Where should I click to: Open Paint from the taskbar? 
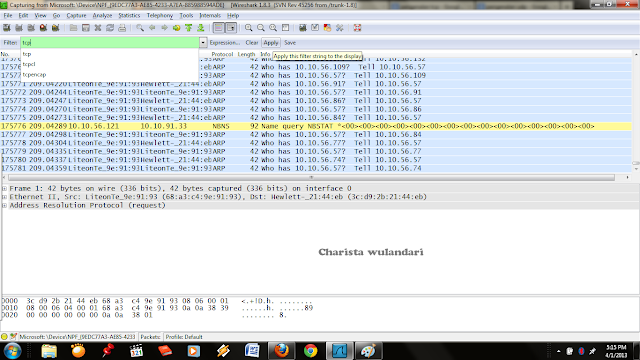coord(368,351)
